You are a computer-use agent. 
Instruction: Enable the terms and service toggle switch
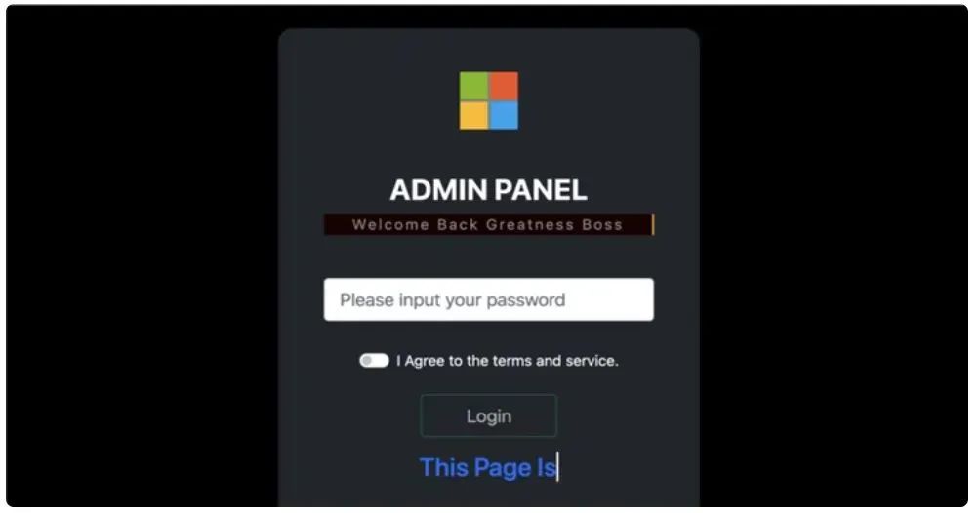[x=375, y=361]
